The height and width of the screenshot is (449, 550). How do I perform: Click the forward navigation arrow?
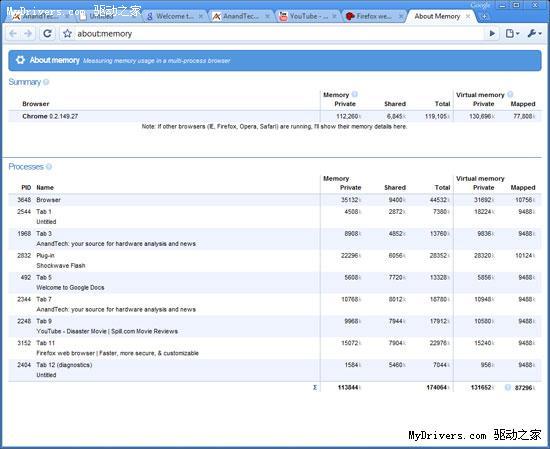point(28,34)
